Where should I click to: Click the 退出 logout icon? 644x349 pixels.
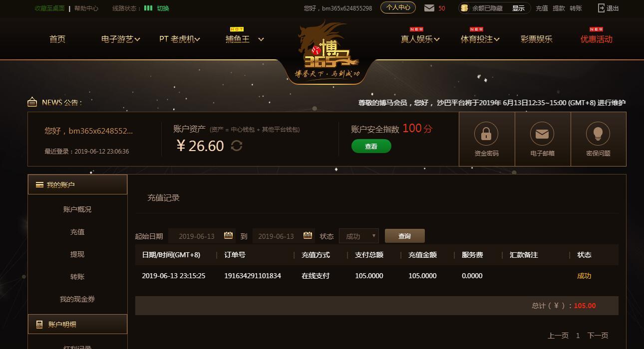[x=601, y=8]
